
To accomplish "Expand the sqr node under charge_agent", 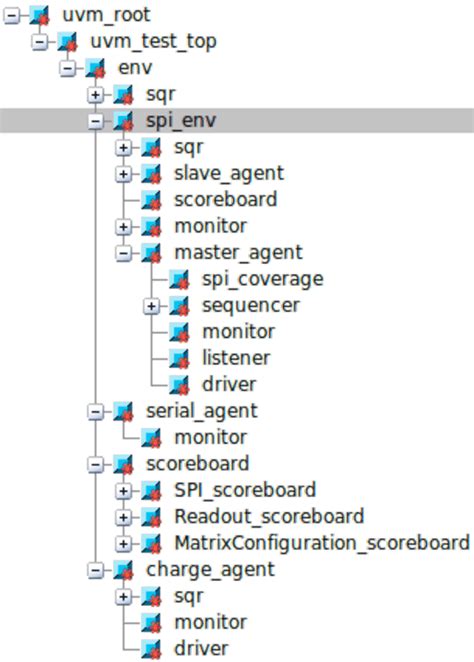I will click(123, 597).
